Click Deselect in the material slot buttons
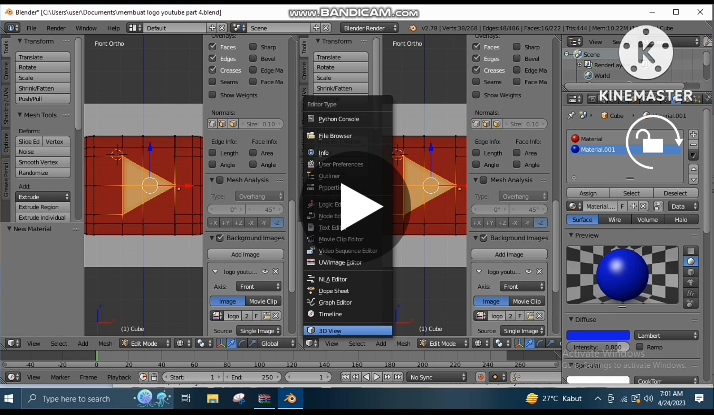Viewport: 714px width, 415px height. point(675,193)
